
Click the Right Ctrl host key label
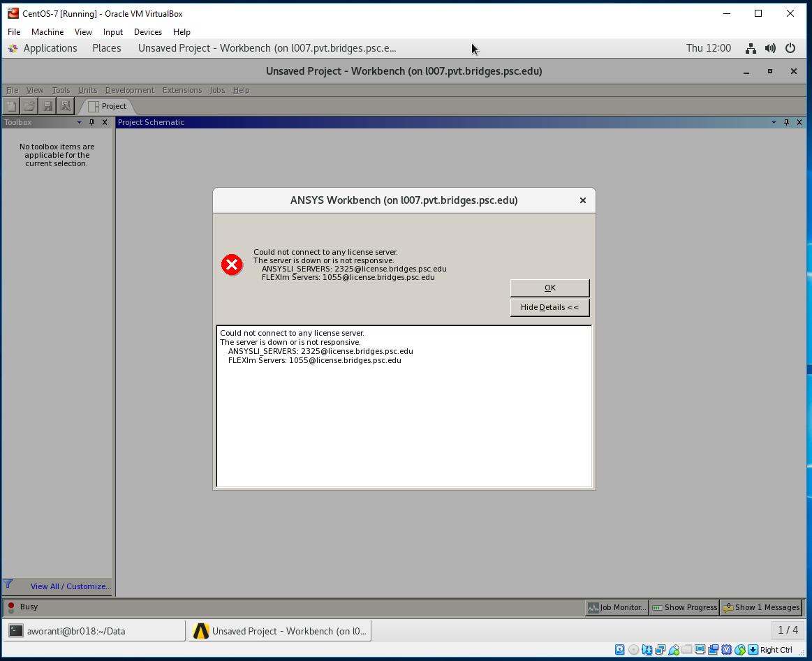tap(776, 650)
